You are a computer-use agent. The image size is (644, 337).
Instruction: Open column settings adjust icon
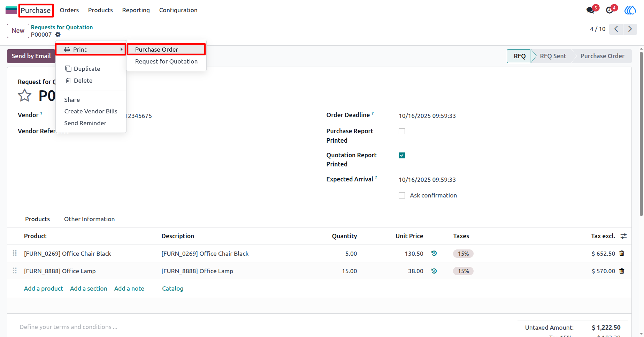point(624,236)
